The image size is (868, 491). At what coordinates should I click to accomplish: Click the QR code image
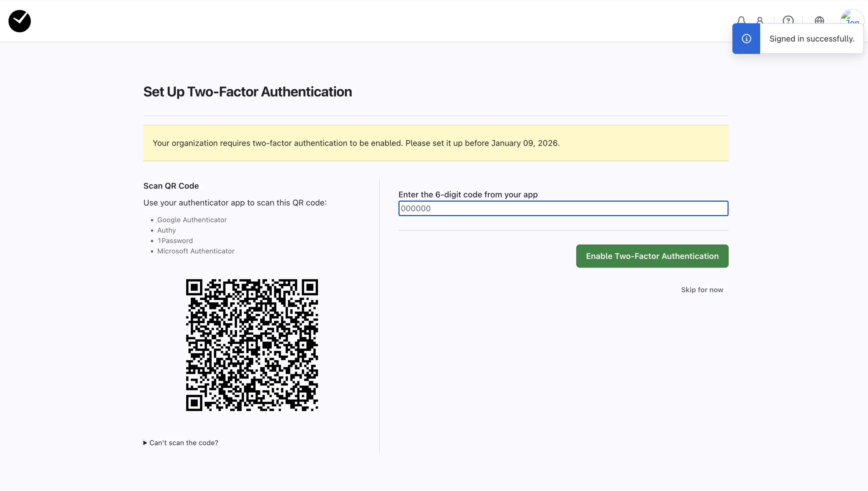[252, 345]
